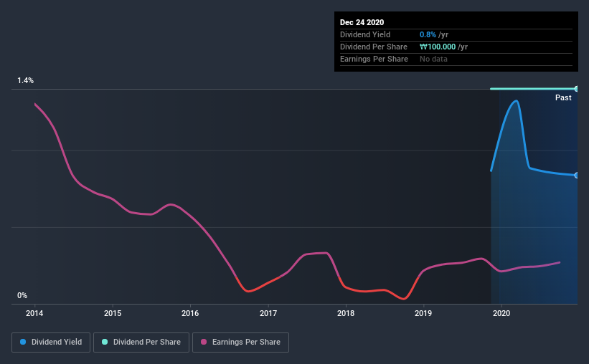Select the 2014 x-axis label

[34, 313]
